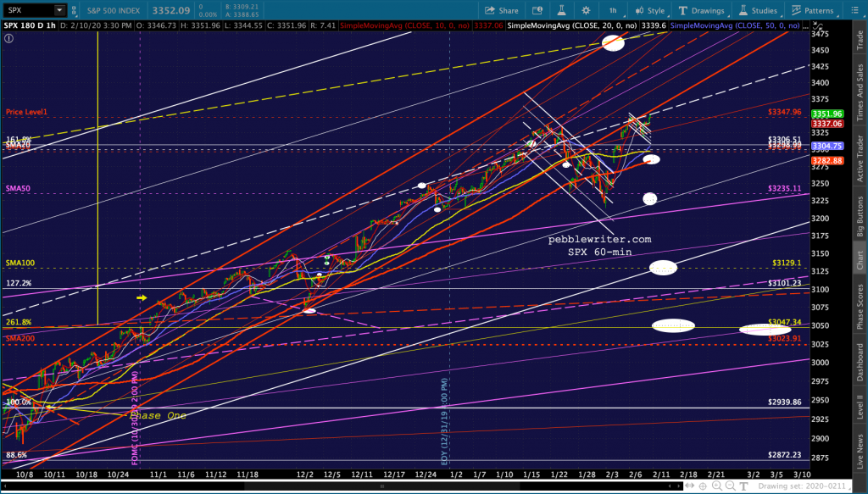Open the Drawings menu
Viewport: 868px width, 494px height.
click(701, 10)
